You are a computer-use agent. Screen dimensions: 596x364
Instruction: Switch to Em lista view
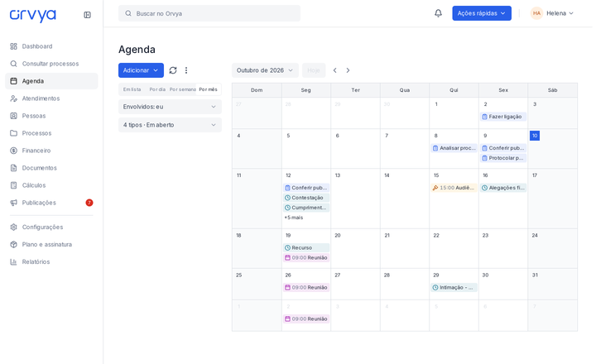(x=132, y=89)
